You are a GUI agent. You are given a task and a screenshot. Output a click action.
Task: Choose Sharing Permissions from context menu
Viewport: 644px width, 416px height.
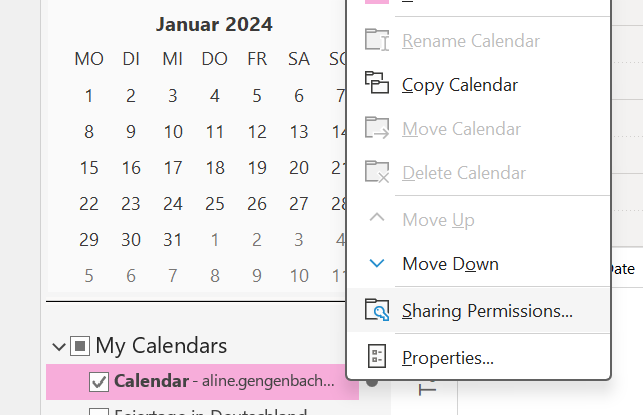click(487, 311)
